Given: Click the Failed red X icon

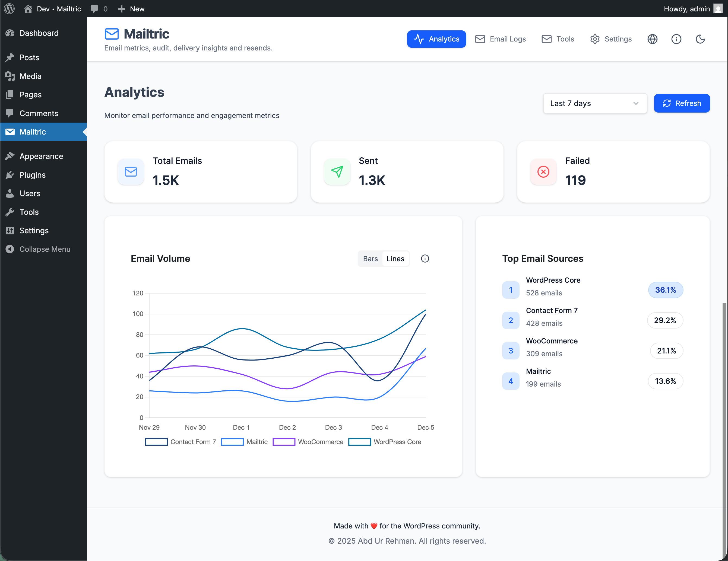Looking at the screenshot, I should [543, 171].
